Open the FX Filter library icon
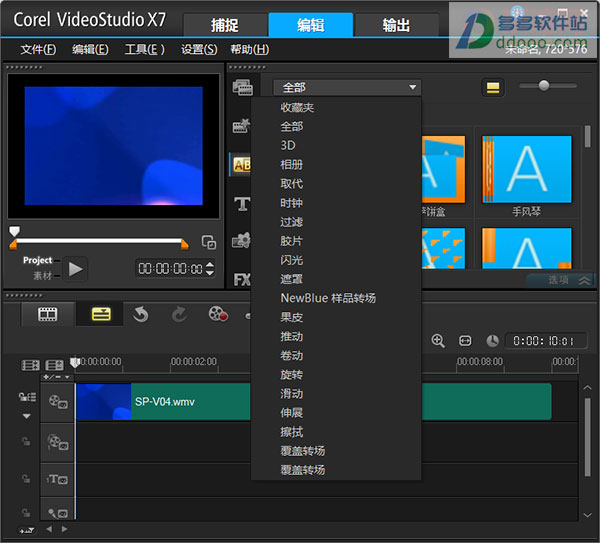The width and height of the screenshot is (600, 543). 242,280
